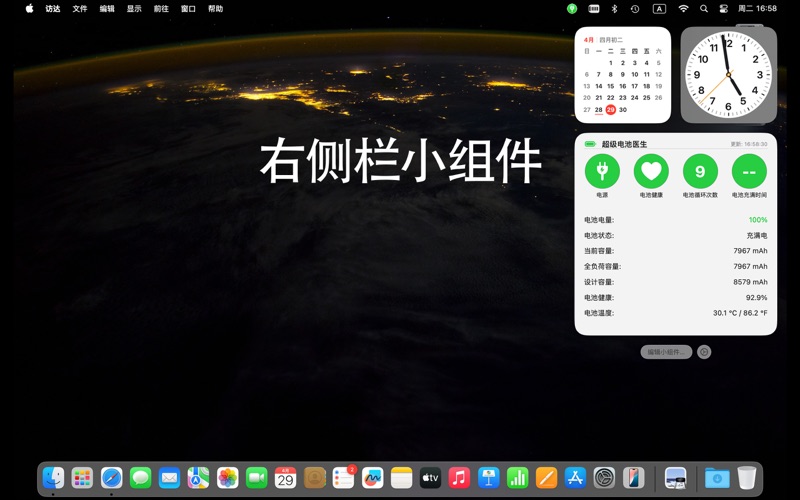
Task: Click the analog clock widget
Action: click(729, 75)
